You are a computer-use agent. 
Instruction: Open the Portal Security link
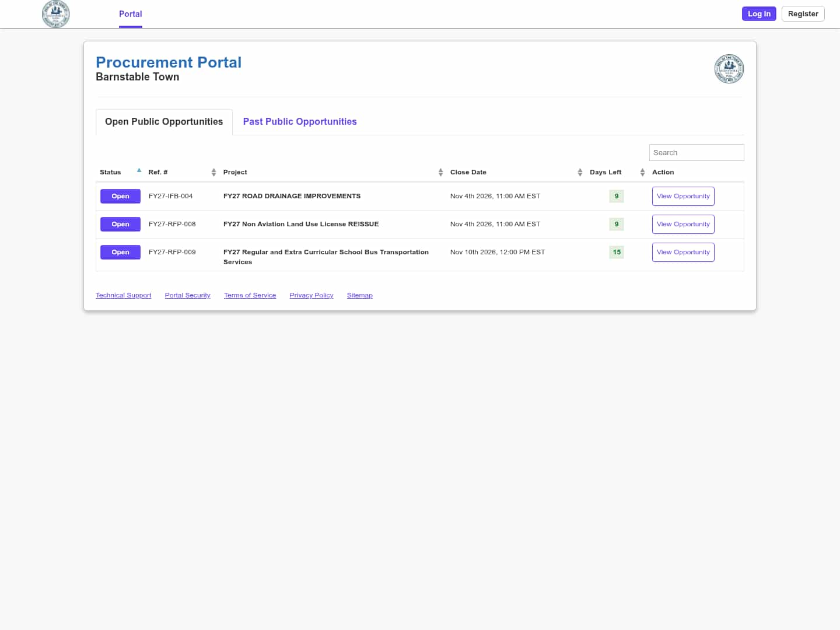[188, 295]
